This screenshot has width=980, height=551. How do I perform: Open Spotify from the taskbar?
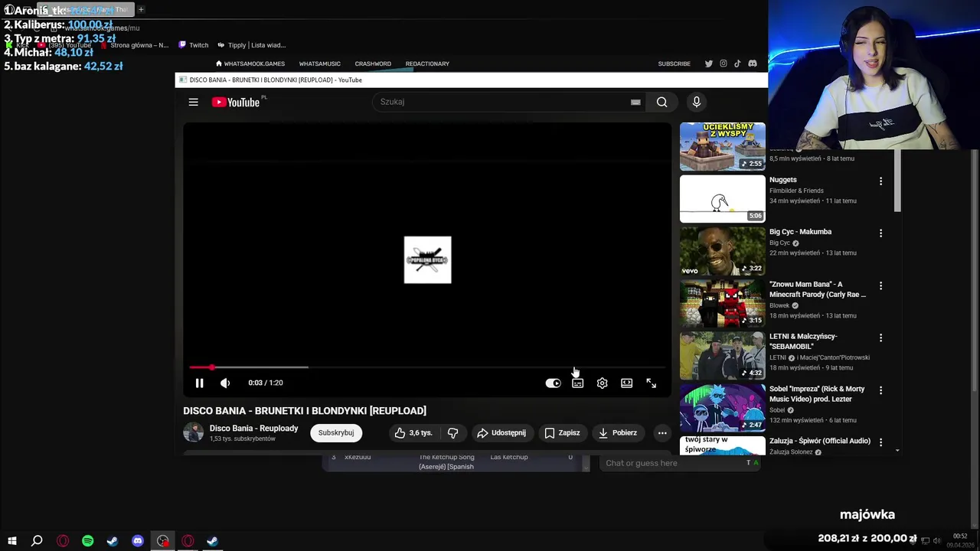pos(87,541)
